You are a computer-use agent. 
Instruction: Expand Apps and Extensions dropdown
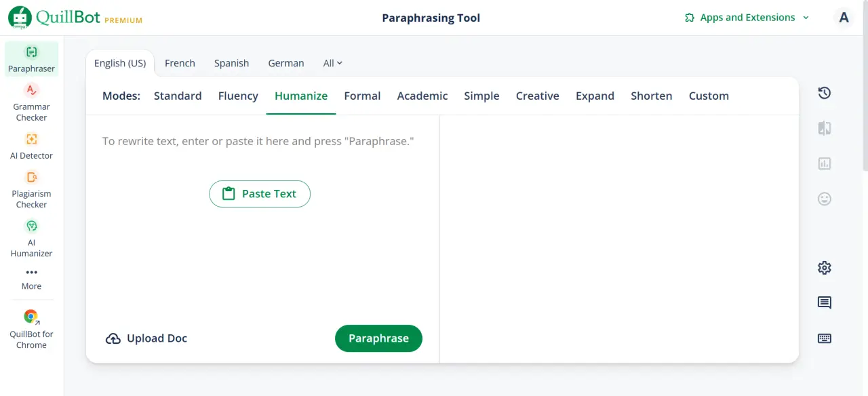pos(747,18)
